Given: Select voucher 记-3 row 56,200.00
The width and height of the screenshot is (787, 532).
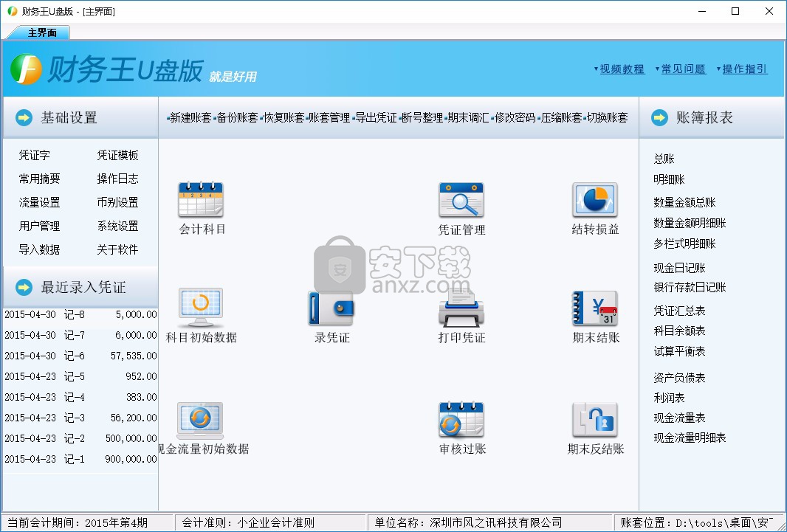Looking at the screenshot, I should point(80,418).
